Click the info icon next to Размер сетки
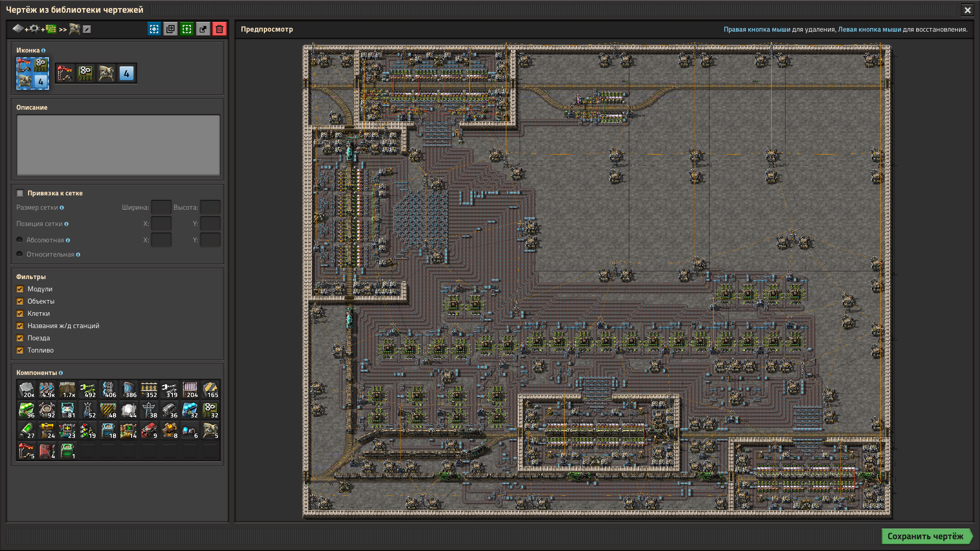980x551 pixels. (x=62, y=208)
